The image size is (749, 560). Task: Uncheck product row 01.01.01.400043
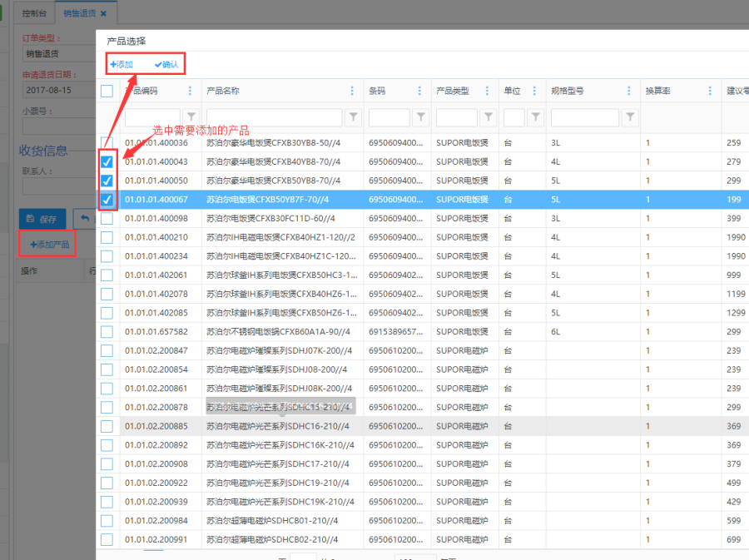point(107,161)
